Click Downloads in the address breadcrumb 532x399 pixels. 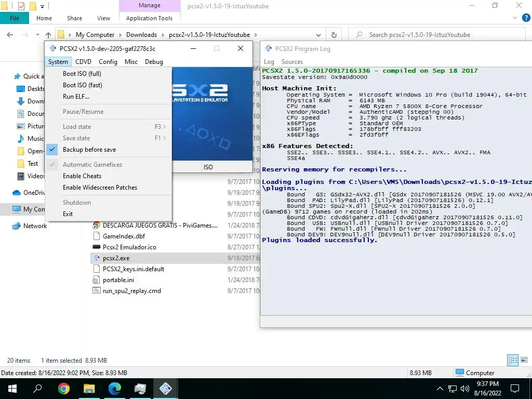coord(141,35)
